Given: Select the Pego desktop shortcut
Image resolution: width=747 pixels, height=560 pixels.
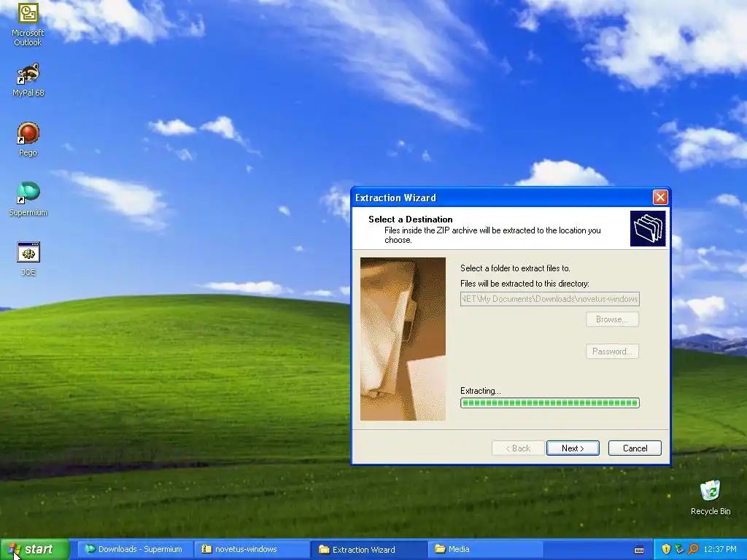Looking at the screenshot, I should click(x=28, y=139).
